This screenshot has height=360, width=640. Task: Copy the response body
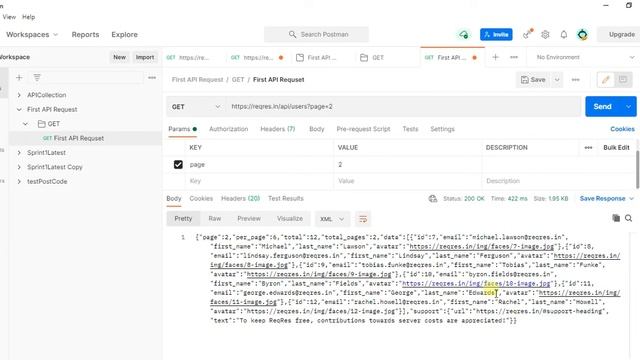[x=616, y=218]
